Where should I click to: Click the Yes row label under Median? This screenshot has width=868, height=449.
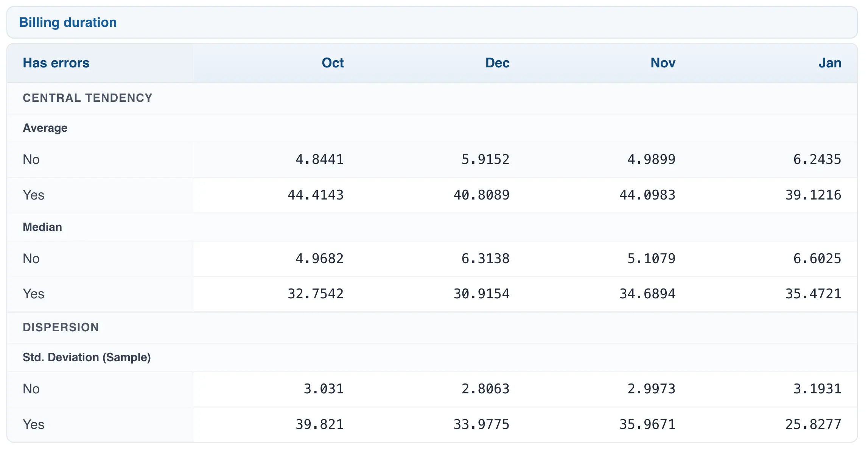pyautogui.click(x=33, y=294)
